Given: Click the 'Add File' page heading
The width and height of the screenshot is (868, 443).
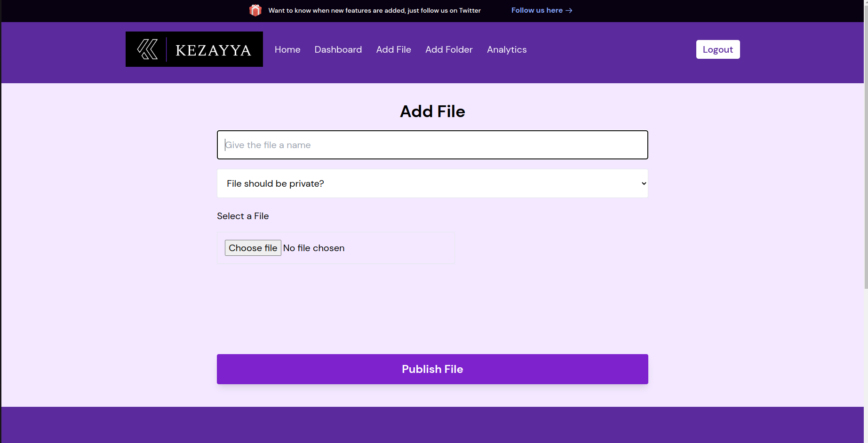Looking at the screenshot, I should 432,111.
